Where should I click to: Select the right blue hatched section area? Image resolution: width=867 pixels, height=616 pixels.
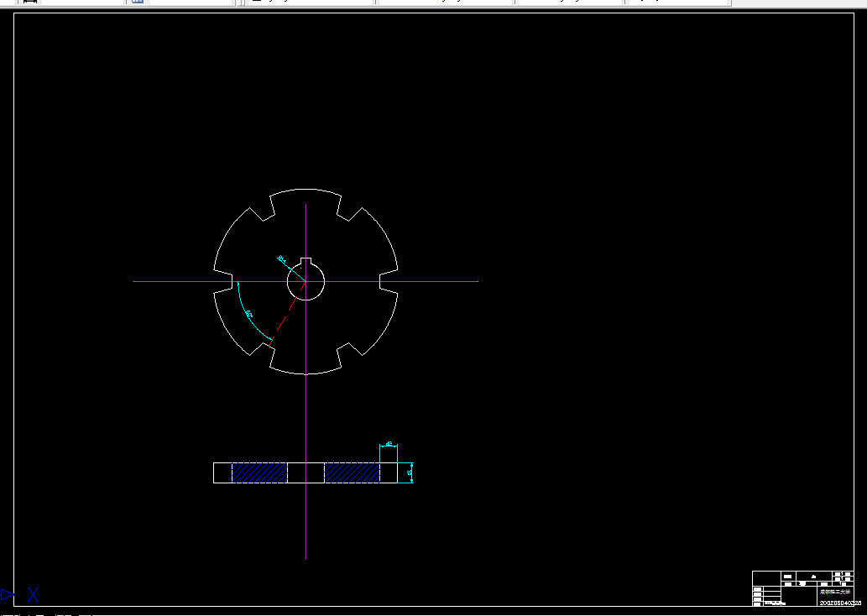click(x=353, y=472)
